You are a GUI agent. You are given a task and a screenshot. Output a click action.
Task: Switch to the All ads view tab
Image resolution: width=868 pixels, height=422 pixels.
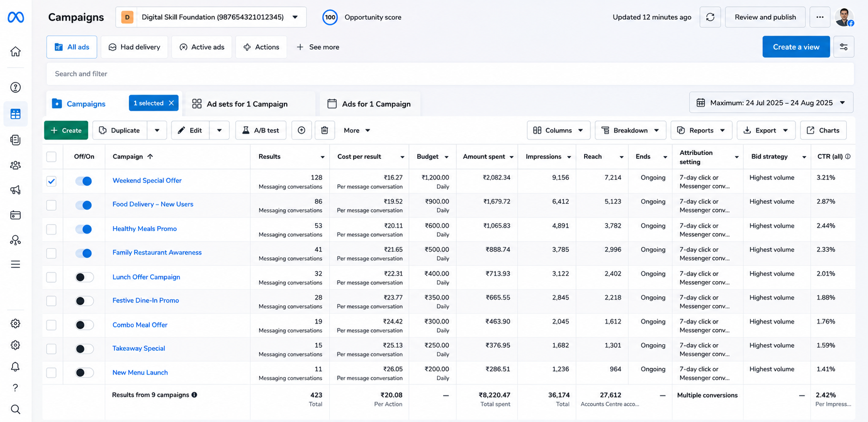(72, 47)
